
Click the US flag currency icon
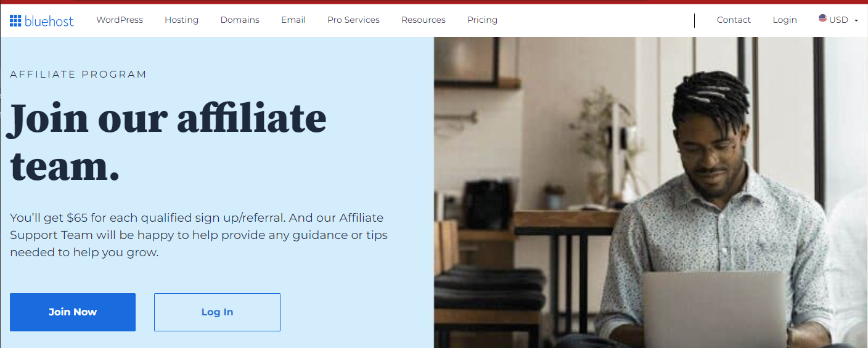pos(822,18)
